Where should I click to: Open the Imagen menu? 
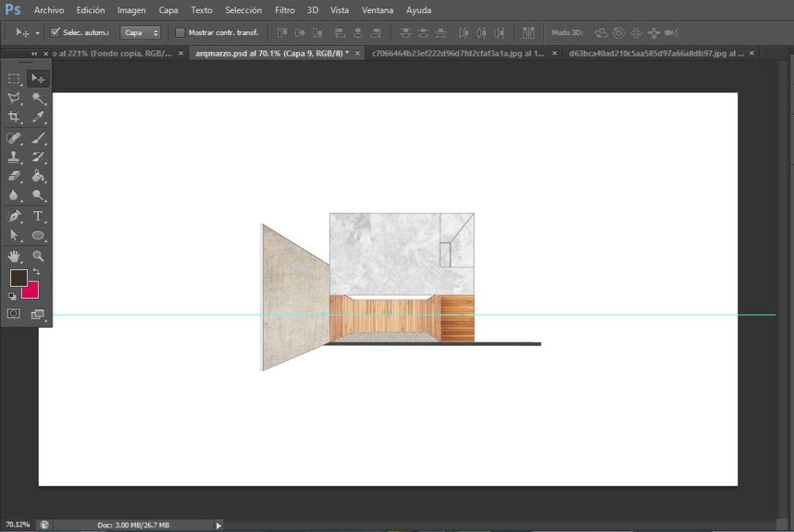click(131, 10)
